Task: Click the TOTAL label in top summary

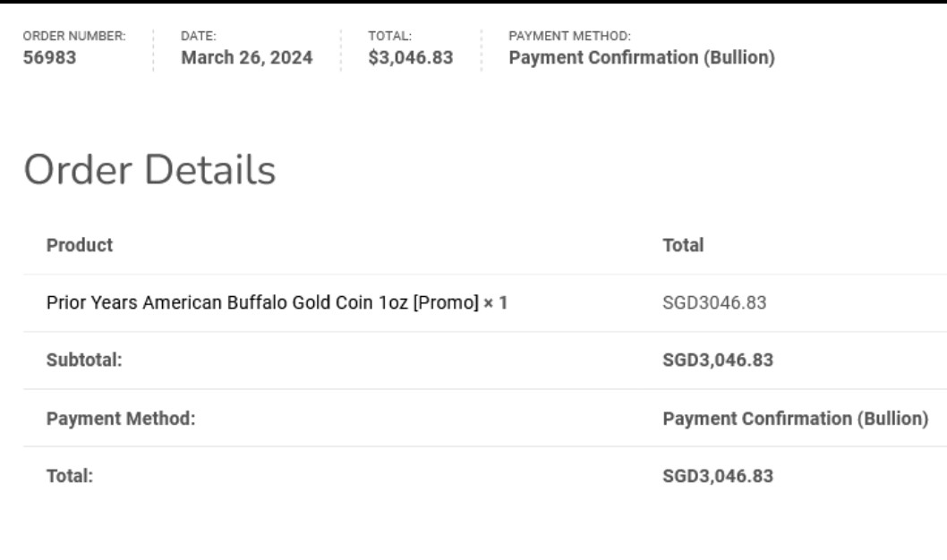Action: (x=389, y=37)
